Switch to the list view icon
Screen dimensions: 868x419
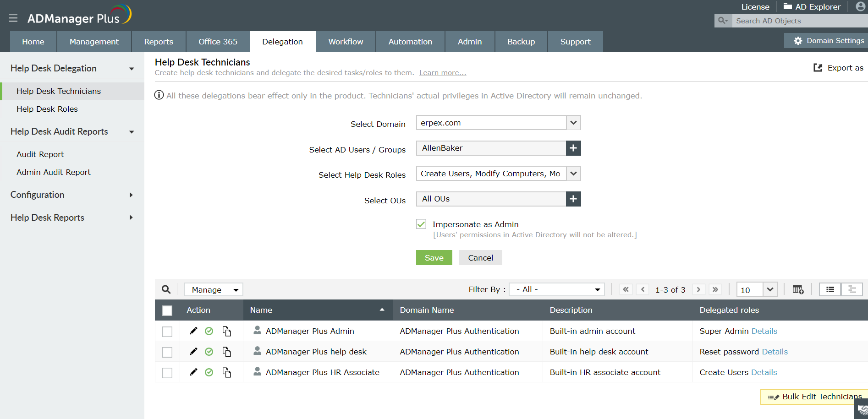click(830, 289)
